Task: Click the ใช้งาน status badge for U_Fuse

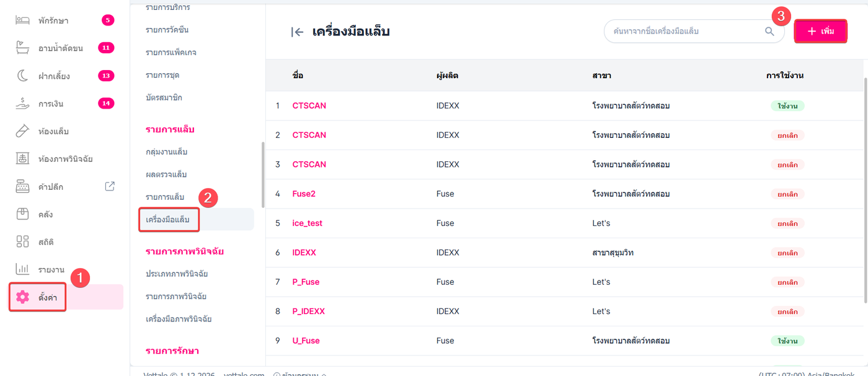Action: tap(787, 341)
